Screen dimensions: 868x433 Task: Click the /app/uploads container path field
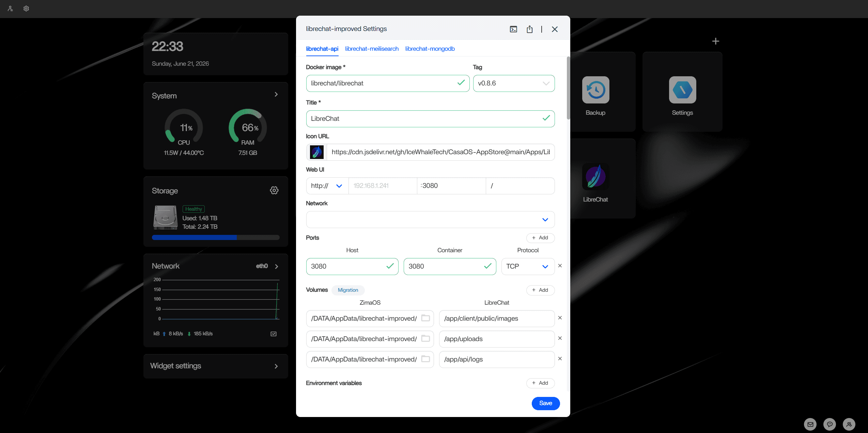click(497, 339)
